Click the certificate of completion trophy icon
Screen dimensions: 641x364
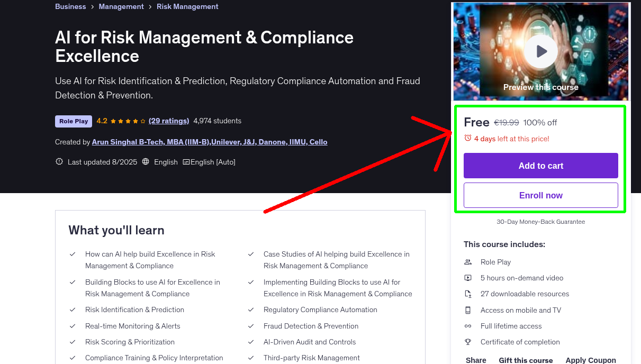pos(467,342)
